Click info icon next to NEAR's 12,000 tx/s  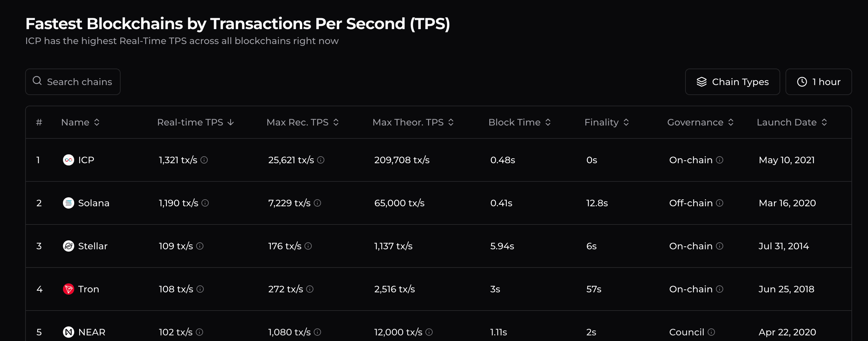pyautogui.click(x=429, y=332)
